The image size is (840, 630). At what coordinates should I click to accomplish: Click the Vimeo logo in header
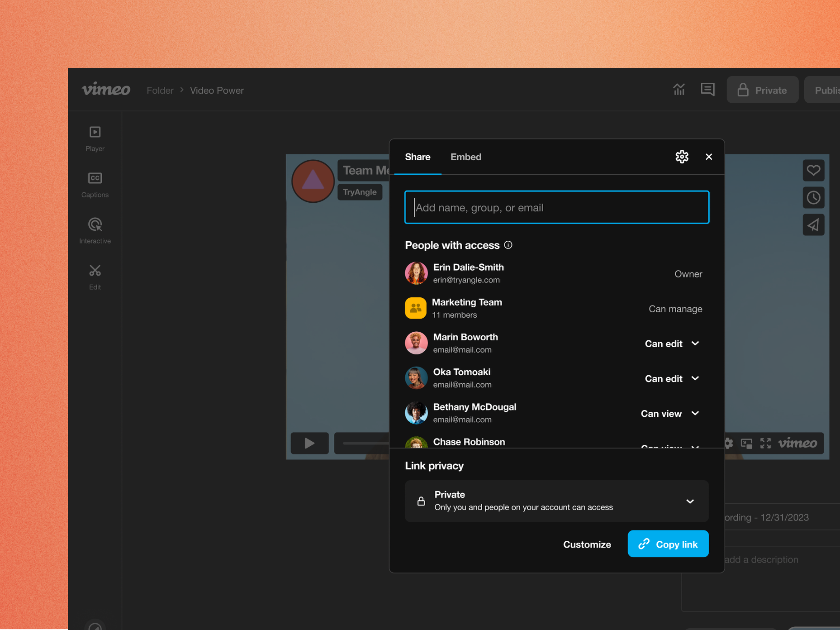pyautogui.click(x=106, y=90)
